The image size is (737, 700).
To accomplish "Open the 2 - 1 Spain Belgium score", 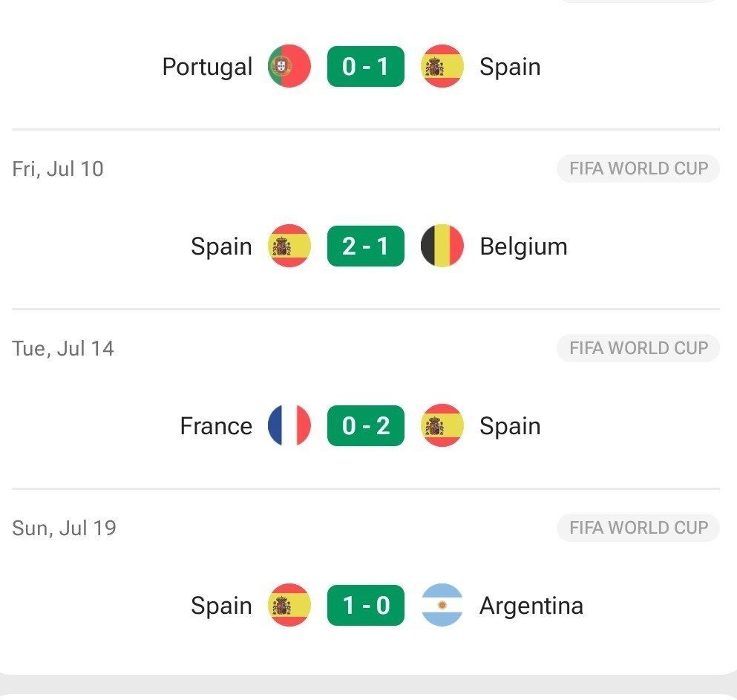I will 366,246.
